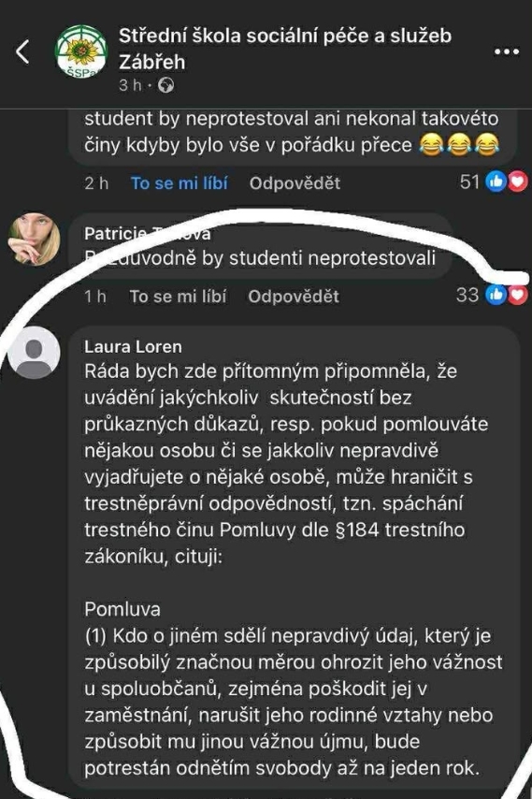Reply to the comment with 51 reactions
Image resolution: width=532 pixels, height=799 pixels.
[x=295, y=183]
